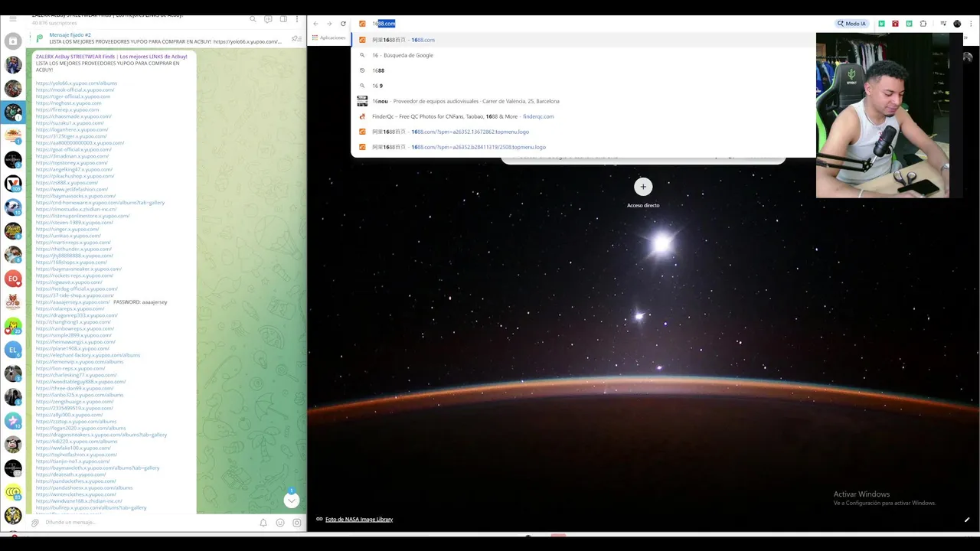Open the blue EL chat avatar
This screenshot has width=980, height=551.
(13, 350)
